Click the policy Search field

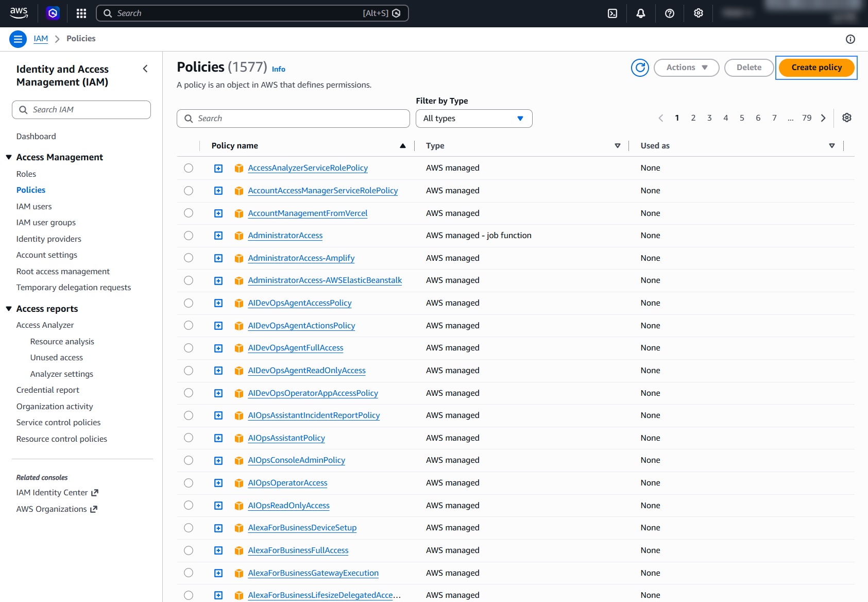[293, 119]
